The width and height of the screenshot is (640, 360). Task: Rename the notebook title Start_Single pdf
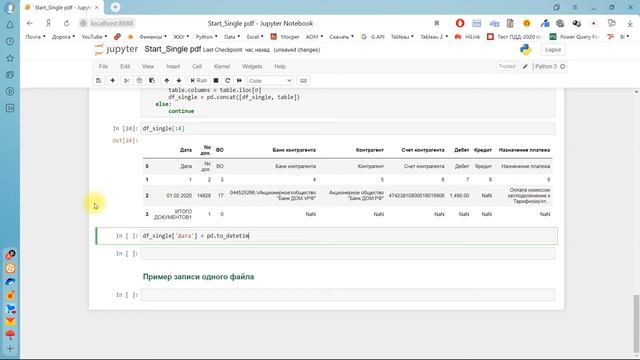[173, 49]
